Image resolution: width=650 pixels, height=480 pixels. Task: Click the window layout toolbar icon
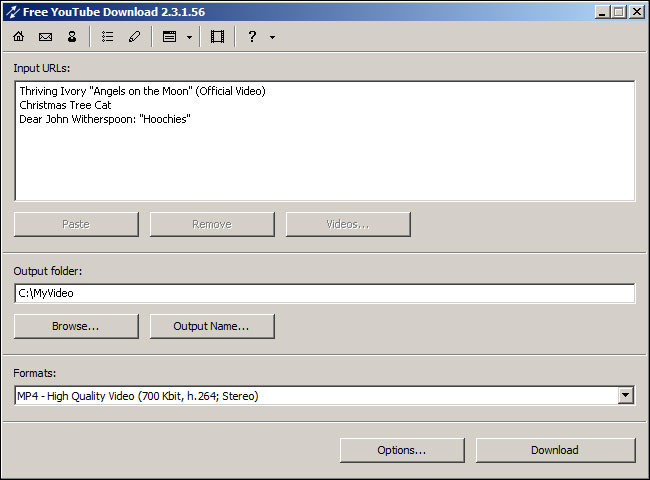tap(169, 37)
